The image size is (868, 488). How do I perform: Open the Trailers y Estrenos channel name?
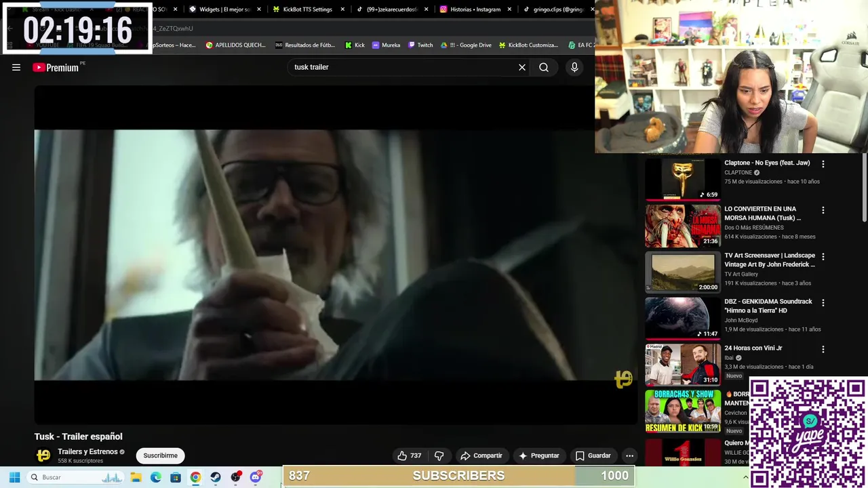click(87, 451)
